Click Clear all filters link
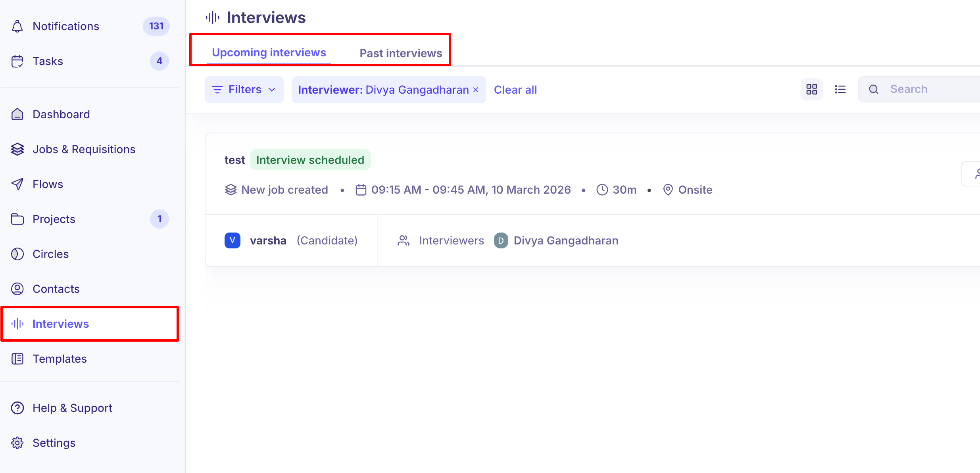 [x=515, y=90]
